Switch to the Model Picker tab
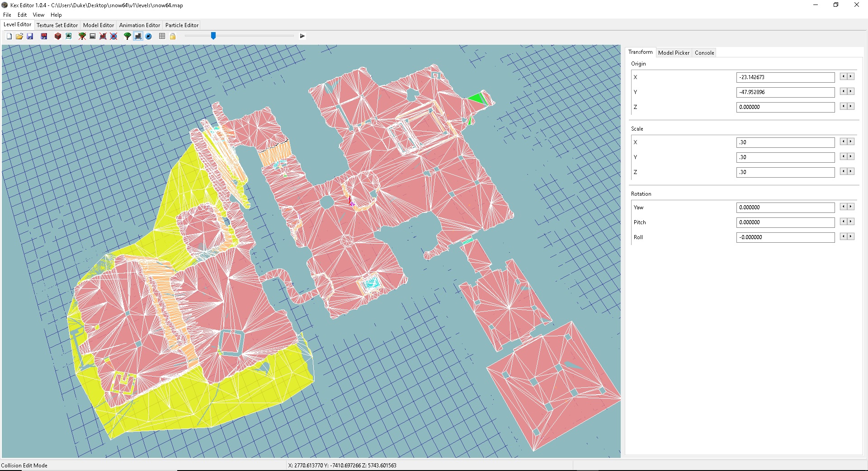 click(x=674, y=53)
